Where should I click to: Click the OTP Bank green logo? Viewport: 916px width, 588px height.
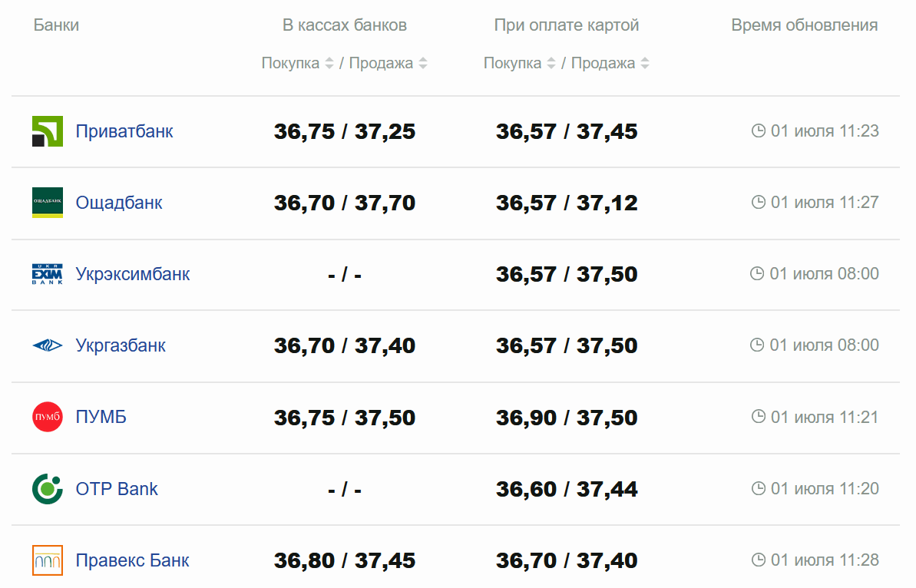click(48, 489)
